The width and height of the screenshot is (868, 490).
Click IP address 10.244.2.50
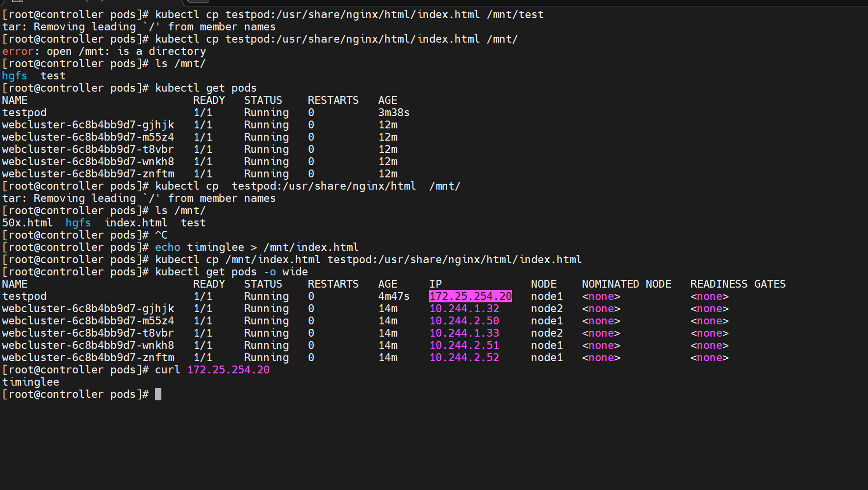(464, 321)
